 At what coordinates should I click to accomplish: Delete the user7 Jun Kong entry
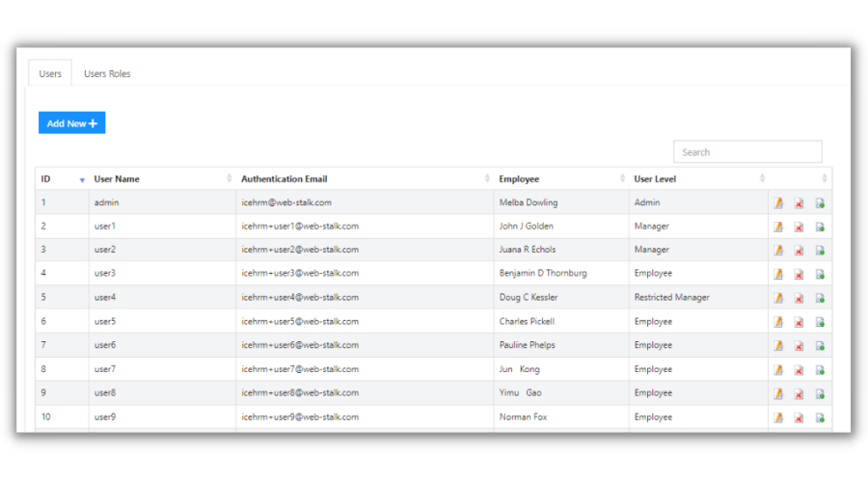[x=799, y=369]
